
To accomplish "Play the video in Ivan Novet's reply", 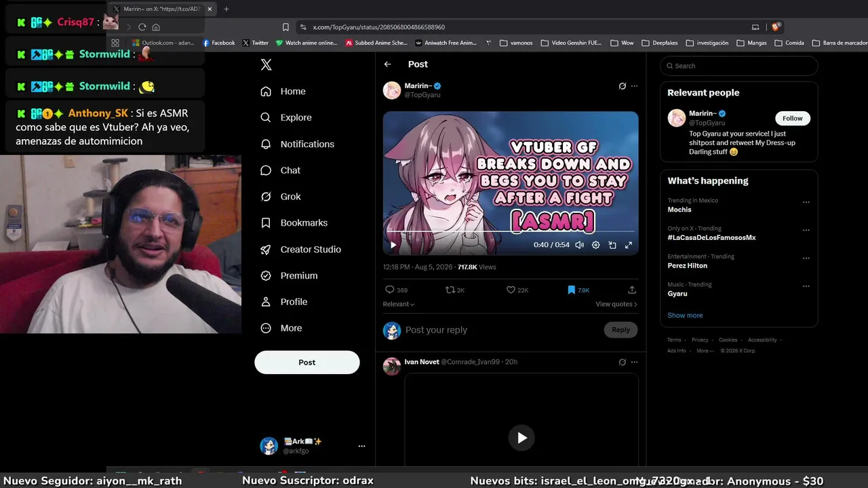I will point(521,438).
